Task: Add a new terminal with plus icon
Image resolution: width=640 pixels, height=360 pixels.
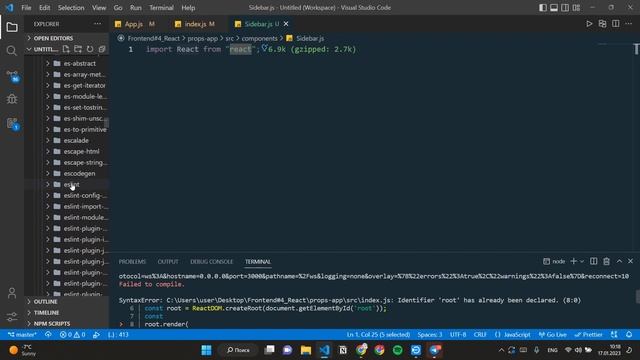Action: pyautogui.click(x=573, y=261)
